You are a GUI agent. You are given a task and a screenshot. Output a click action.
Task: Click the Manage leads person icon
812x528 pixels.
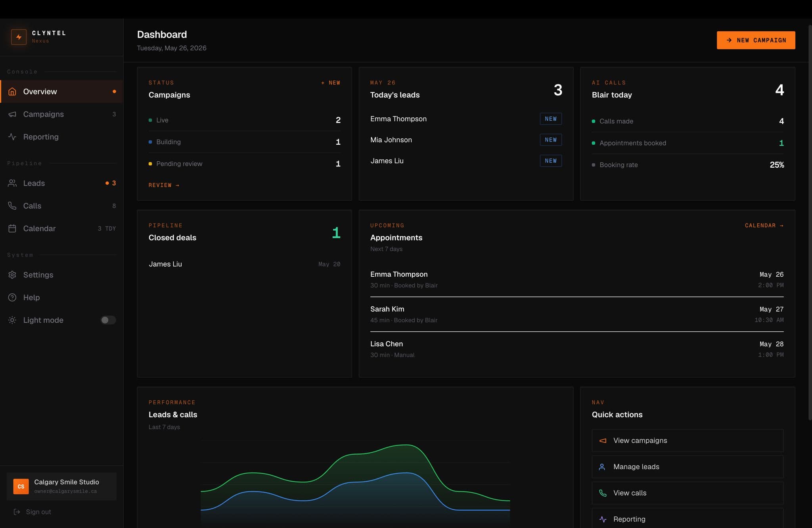click(602, 467)
